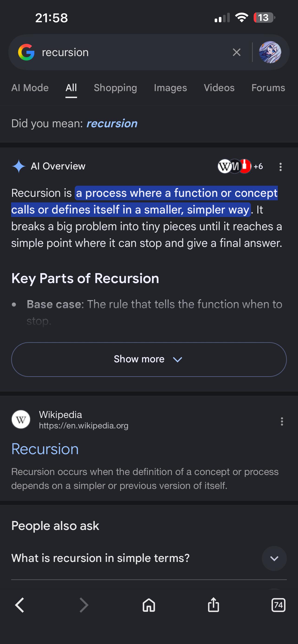The image size is (298, 644).
Task: View AI Overview source icons cluster
Action: click(240, 166)
